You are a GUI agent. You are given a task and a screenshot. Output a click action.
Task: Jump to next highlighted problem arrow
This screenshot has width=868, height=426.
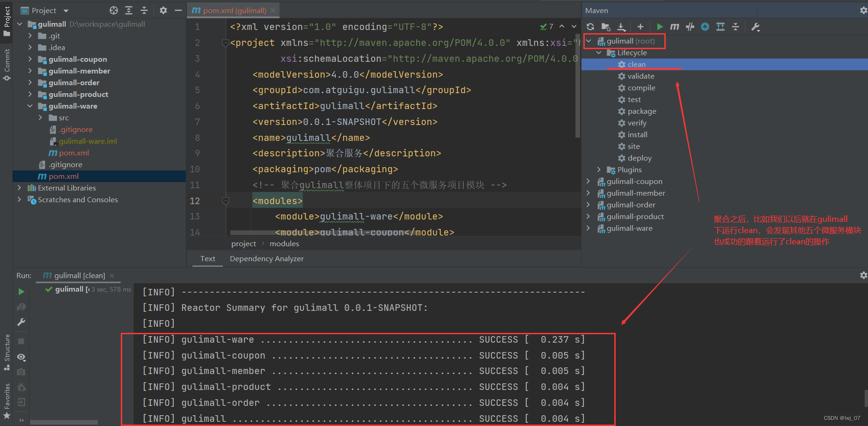pyautogui.click(x=574, y=27)
